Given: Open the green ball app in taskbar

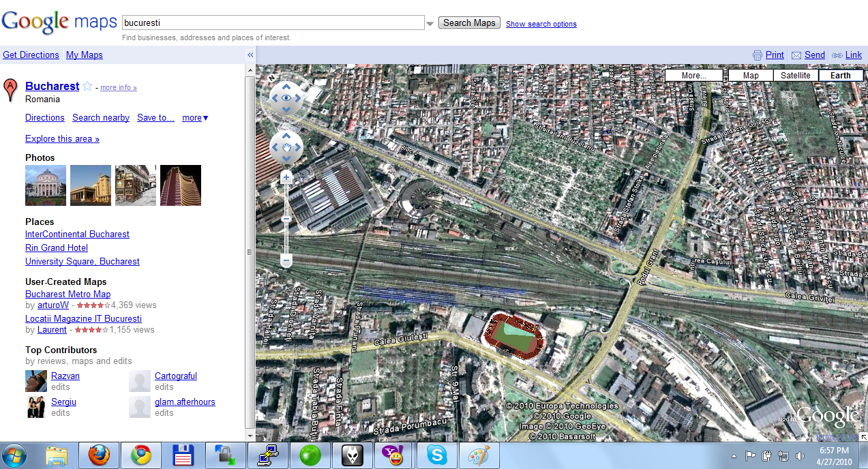Looking at the screenshot, I should coord(310,455).
